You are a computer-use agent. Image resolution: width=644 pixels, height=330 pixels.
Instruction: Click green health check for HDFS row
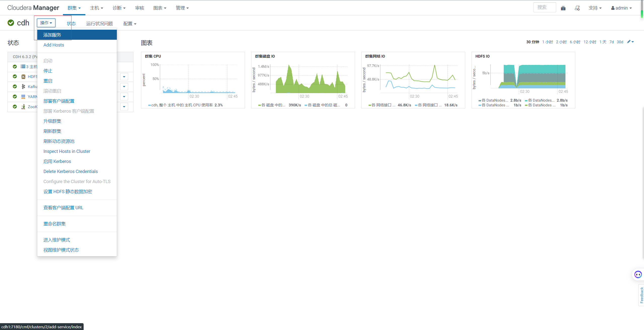[15, 76]
